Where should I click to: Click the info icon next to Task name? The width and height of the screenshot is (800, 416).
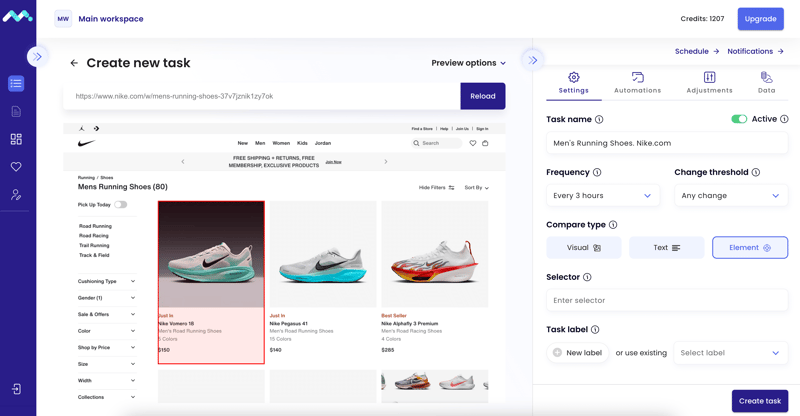pos(599,119)
